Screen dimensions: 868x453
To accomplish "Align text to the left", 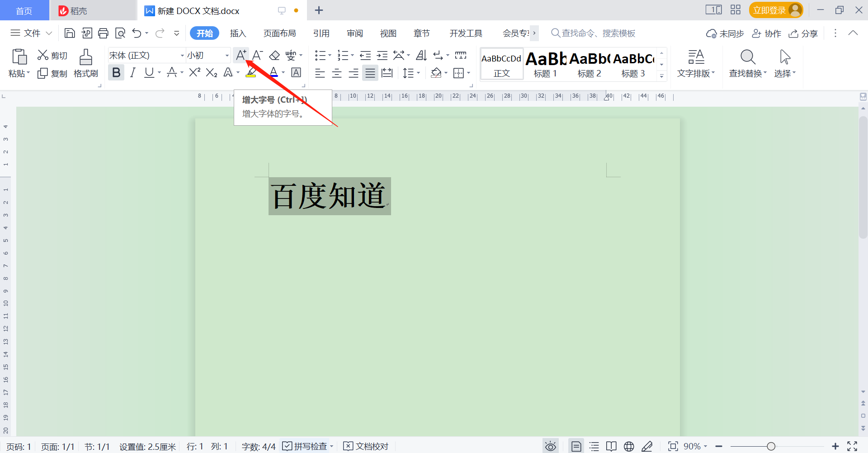I will point(320,73).
